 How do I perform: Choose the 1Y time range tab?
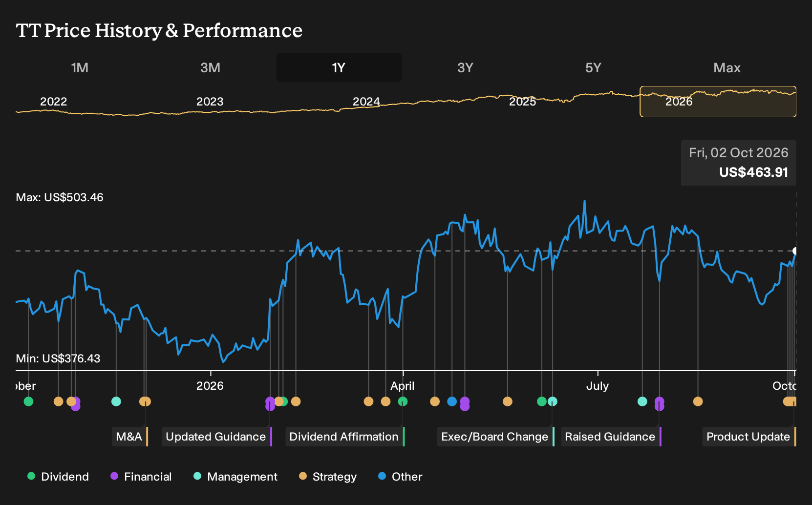tap(339, 67)
